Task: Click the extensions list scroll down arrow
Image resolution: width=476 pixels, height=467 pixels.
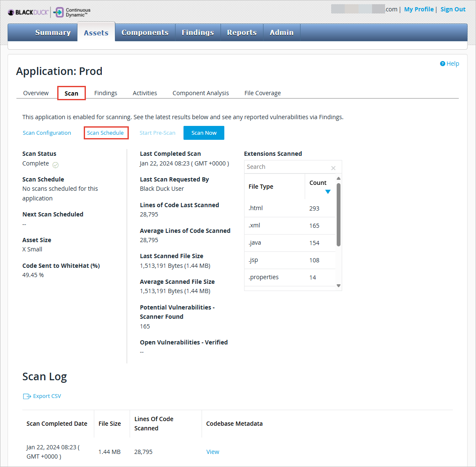Action: pos(338,286)
